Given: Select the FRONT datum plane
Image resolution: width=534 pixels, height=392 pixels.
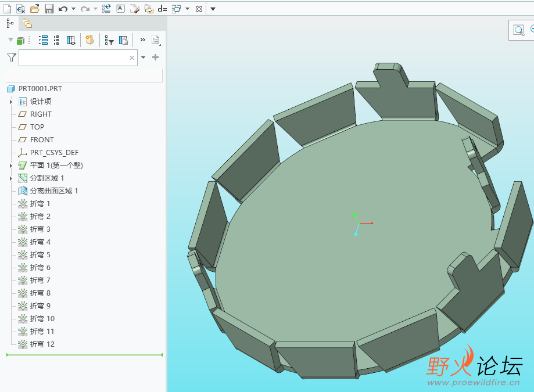Looking at the screenshot, I should click(42, 140).
